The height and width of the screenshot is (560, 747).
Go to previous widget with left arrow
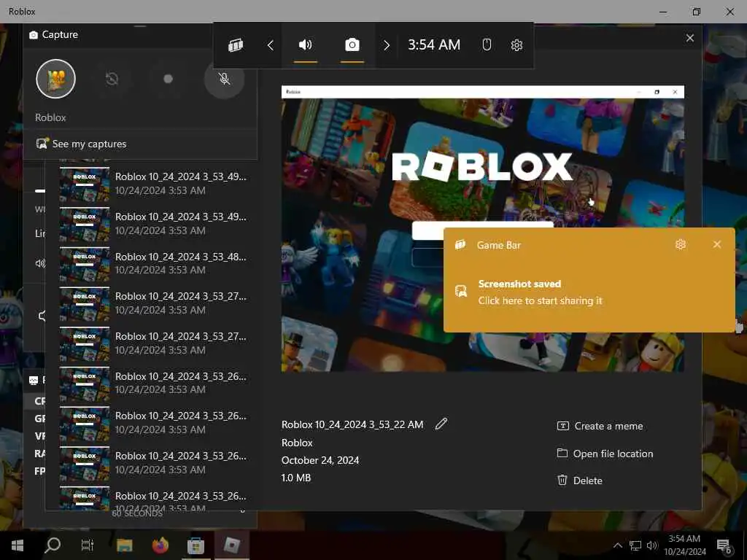pyautogui.click(x=270, y=45)
